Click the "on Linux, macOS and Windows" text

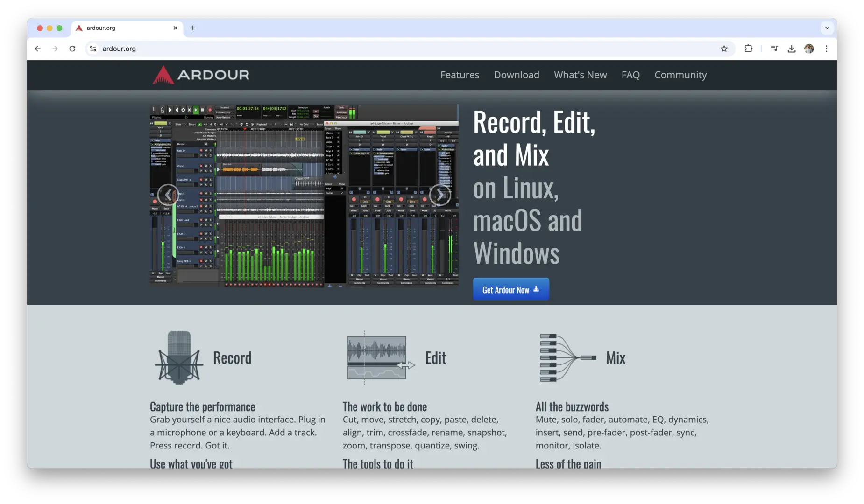[x=528, y=220]
